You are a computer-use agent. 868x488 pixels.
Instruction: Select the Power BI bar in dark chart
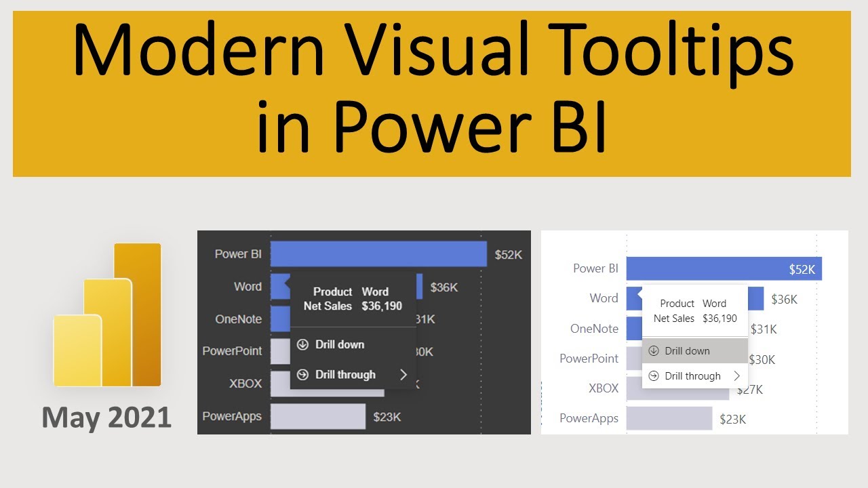(x=378, y=254)
